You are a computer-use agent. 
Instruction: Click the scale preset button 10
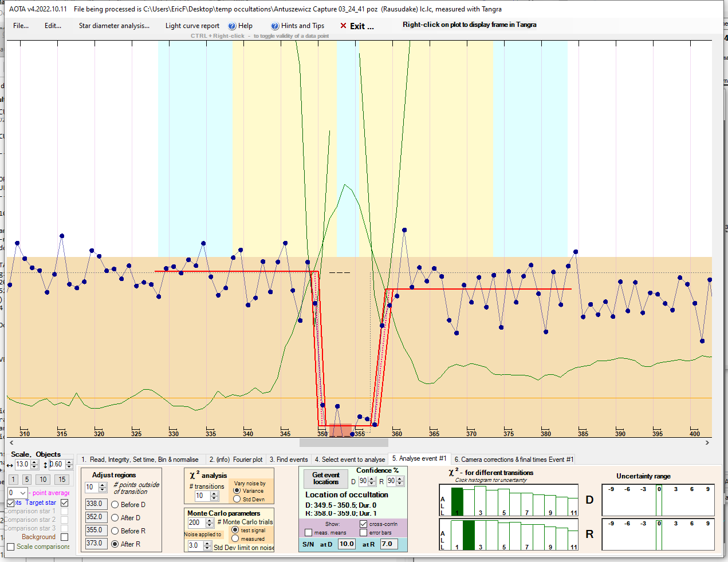43,480
